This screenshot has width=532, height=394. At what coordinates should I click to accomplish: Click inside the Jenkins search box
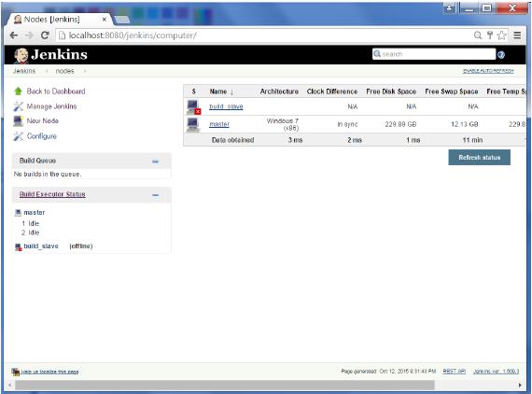coord(434,54)
